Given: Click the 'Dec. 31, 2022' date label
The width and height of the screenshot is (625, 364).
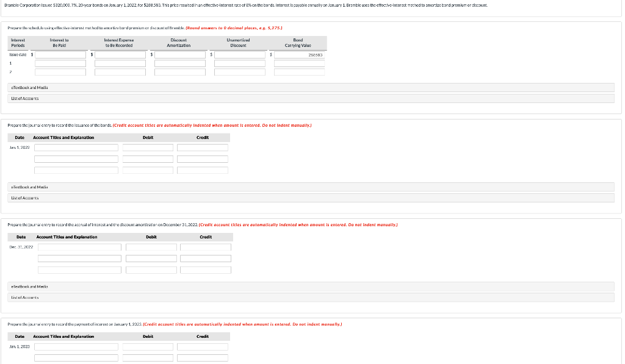Looking at the screenshot, I should click(21, 247).
